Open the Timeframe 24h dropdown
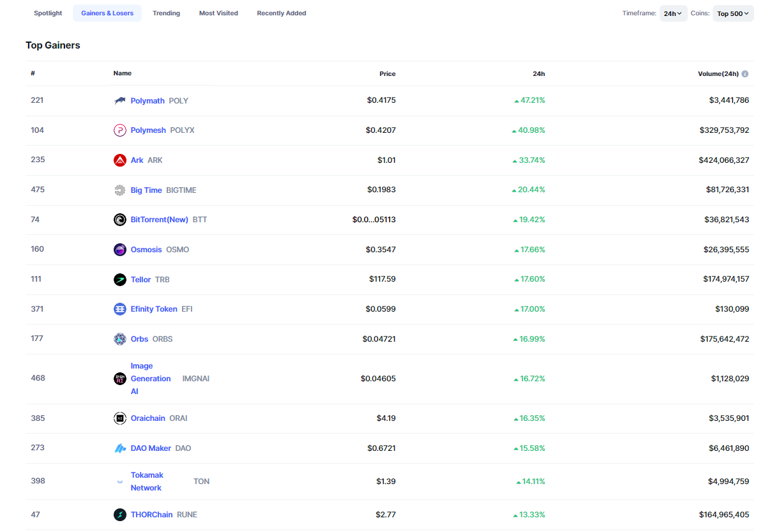The image size is (765, 532). pyautogui.click(x=673, y=13)
